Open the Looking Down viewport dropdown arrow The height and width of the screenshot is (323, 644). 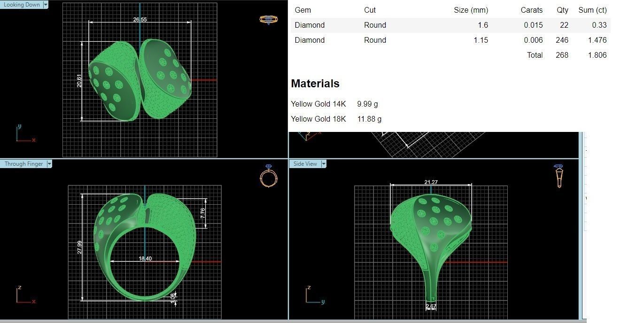[46, 5]
